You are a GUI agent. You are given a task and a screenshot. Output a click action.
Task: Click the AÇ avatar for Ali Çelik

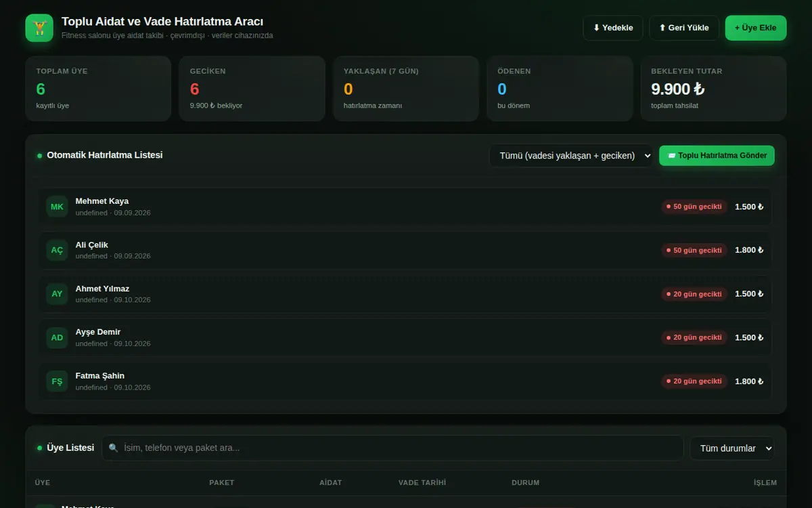(57, 250)
